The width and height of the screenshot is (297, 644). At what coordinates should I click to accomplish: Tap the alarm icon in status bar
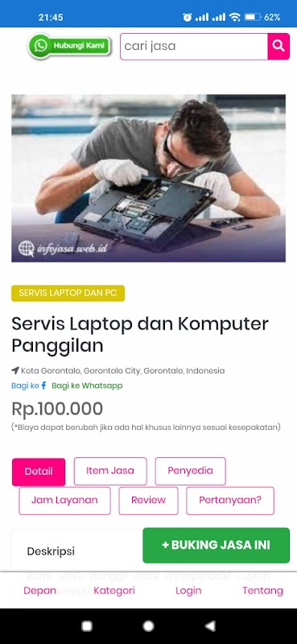pos(188,17)
